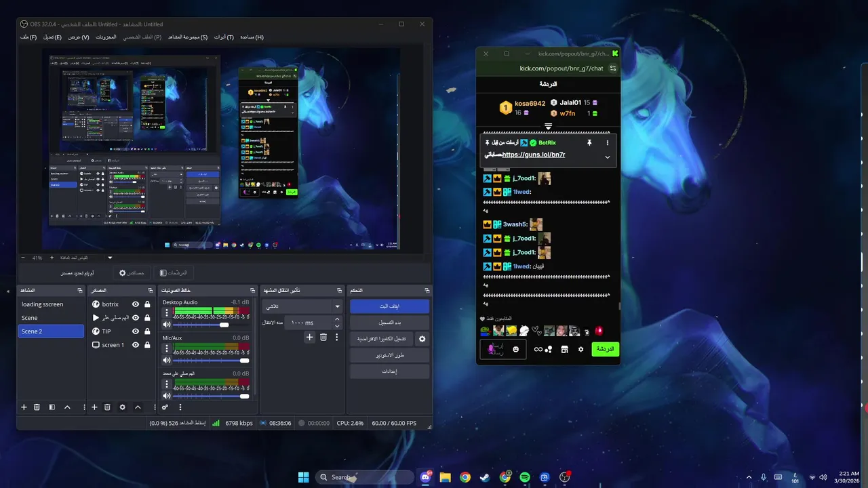This screenshot has height=488, width=868.
Task: Toggle lock on botrix source
Action: (x=147, y=304)
